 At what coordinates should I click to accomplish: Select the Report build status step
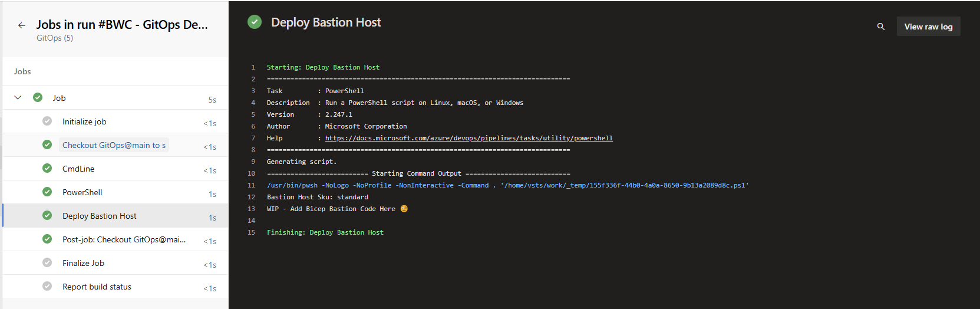coord(116,287)
